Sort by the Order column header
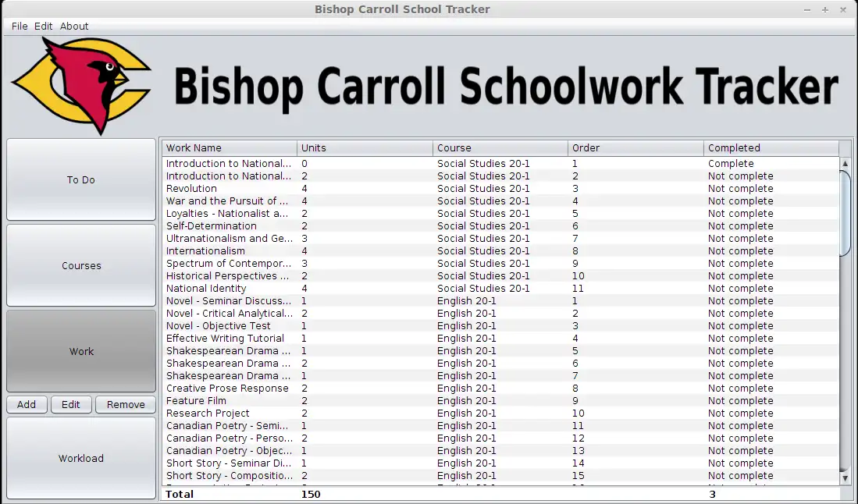The height and width of the screenshot is (504, 858). (635, 148)
